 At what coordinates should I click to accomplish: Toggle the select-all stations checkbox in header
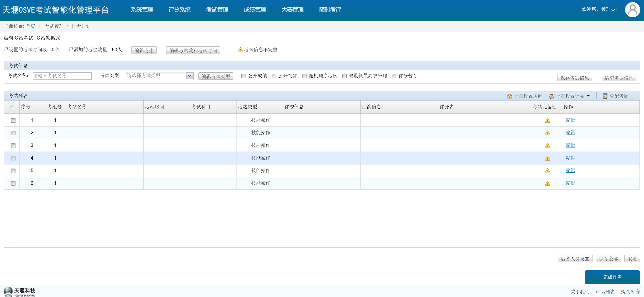coord(12,107)
